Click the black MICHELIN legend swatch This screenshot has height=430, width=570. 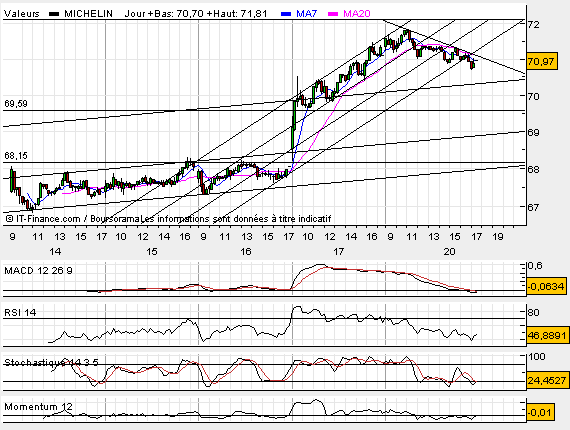(x=54, y=14)
